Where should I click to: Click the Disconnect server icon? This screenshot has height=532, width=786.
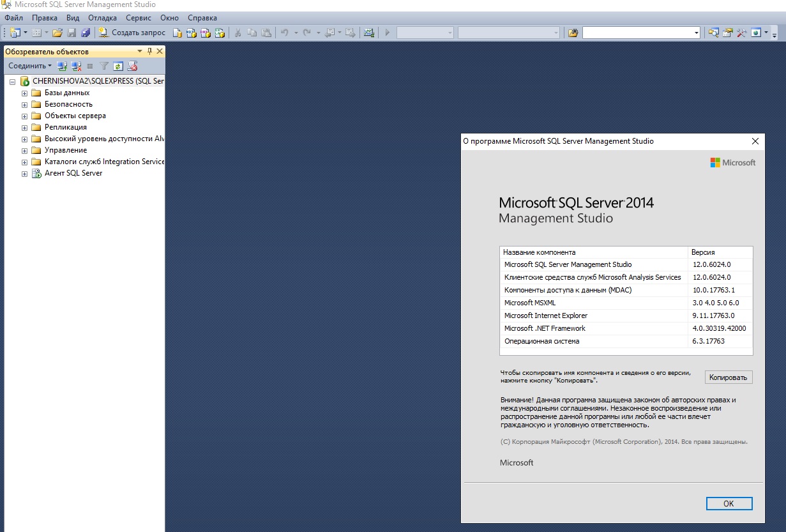76,66
